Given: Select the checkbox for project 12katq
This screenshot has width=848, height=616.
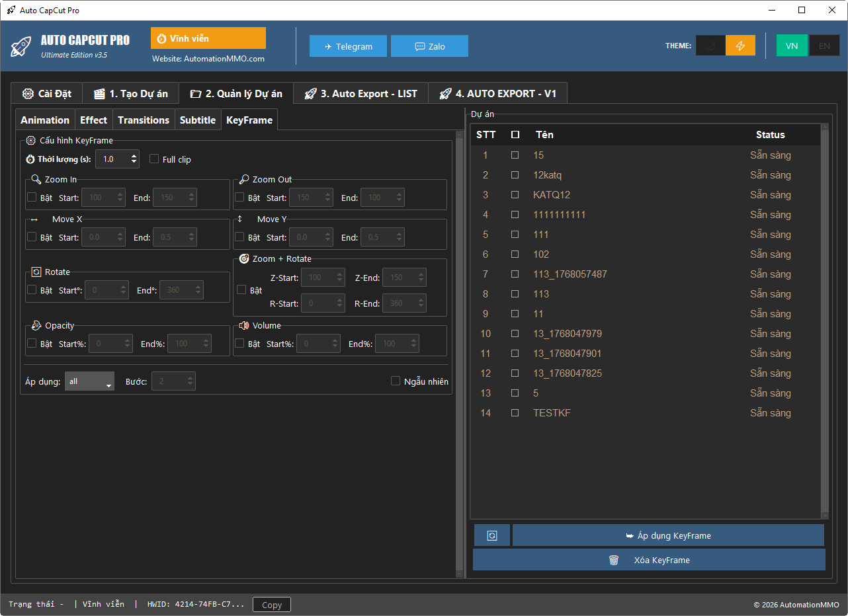Looking at the screenshot, I should pos(515,175).
